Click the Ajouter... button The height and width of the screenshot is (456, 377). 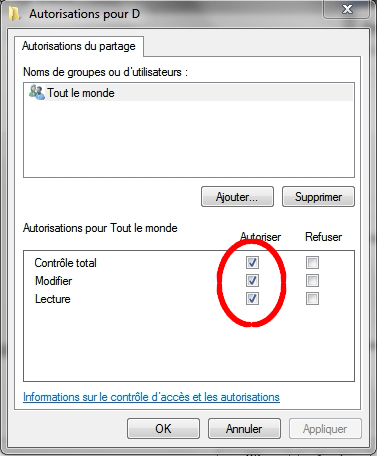pyautogui.click(x=237, y=197)
